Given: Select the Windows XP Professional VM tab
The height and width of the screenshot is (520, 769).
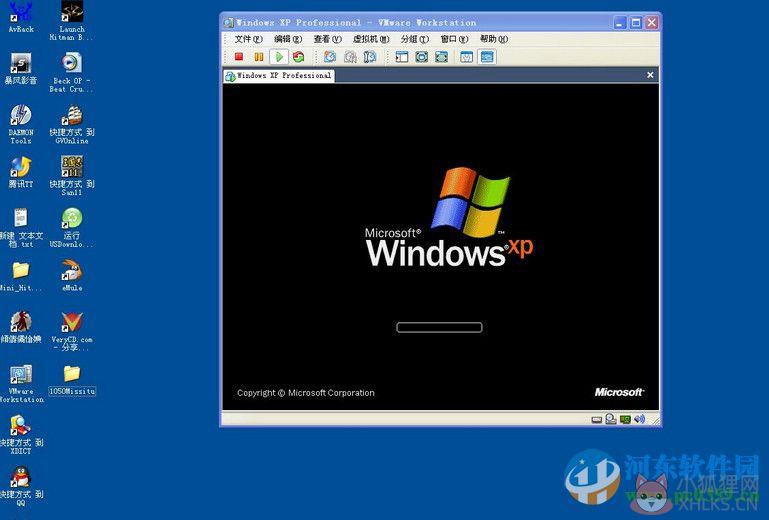Looking at the screenshot, I should [x=279, y=76].
